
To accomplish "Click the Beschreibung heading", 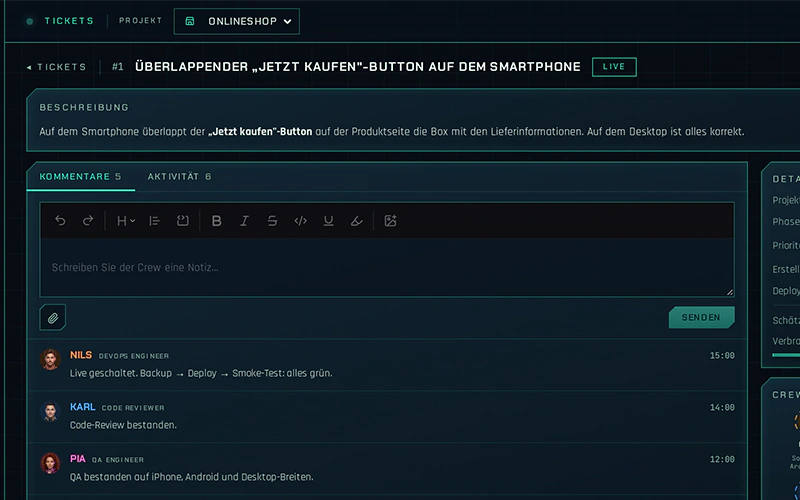I will pyautogui.click(x=84, y=108).
